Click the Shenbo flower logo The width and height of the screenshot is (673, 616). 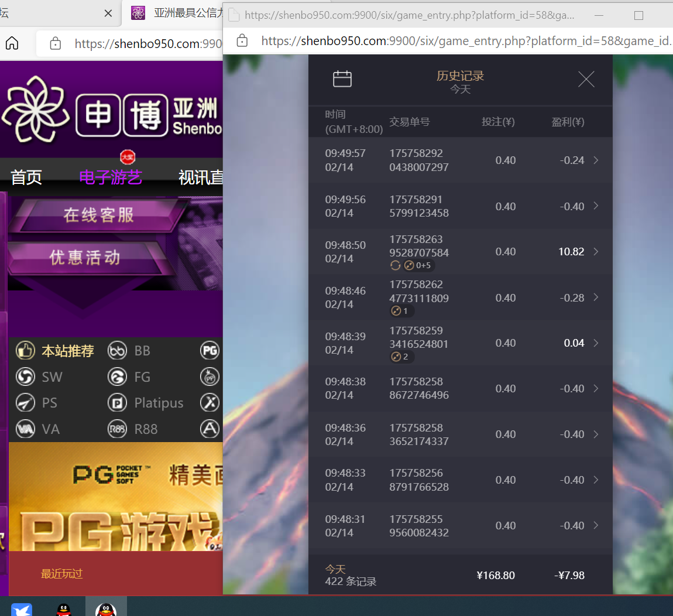point(35,109)
